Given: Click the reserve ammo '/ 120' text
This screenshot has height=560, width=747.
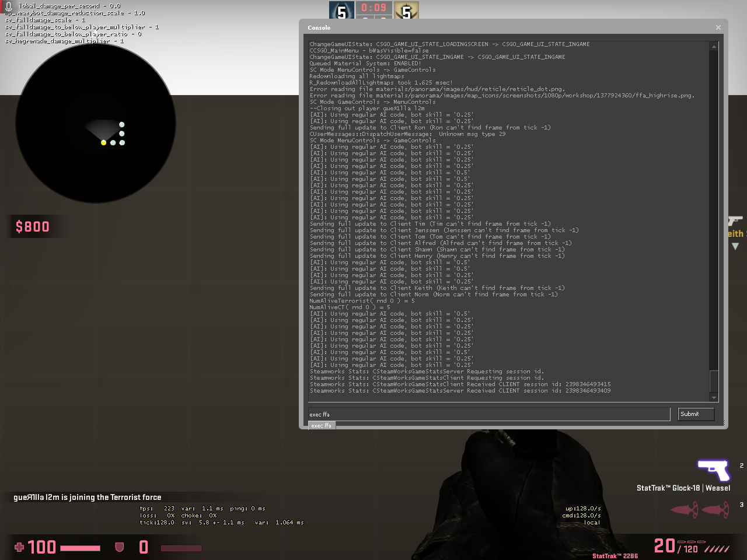Looking at the screenshot, I should (688, 549).
